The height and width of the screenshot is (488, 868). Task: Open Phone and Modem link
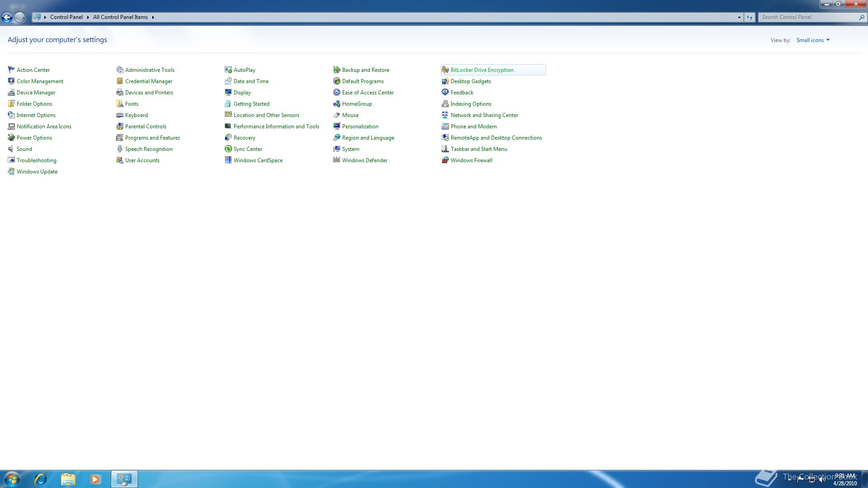pos(474,127)
